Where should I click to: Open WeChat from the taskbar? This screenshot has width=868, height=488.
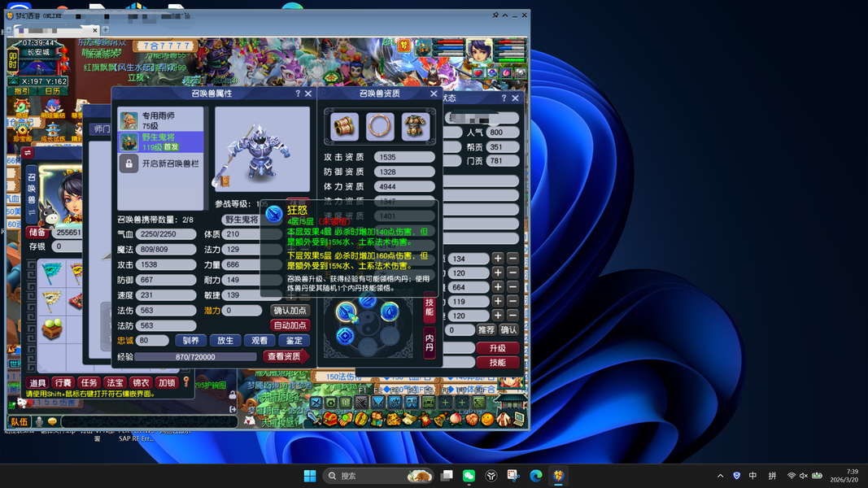coord(469,476)
